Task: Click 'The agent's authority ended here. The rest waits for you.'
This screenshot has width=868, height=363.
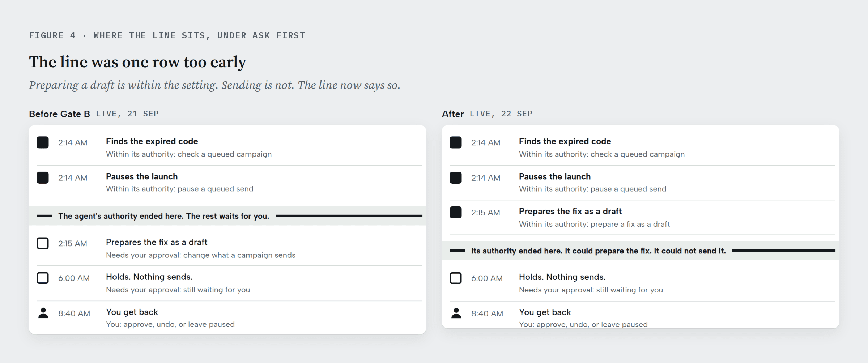Action: [x=164, y=216]
